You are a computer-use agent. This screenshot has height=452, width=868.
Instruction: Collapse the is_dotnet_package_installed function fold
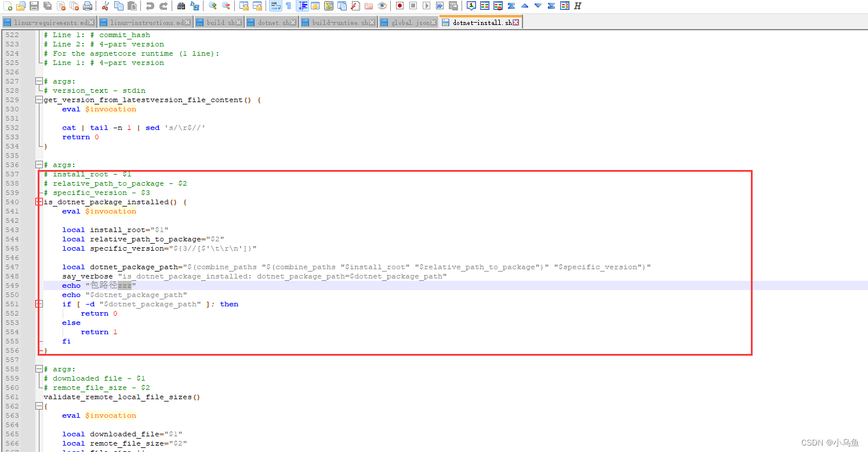[38, 202]
